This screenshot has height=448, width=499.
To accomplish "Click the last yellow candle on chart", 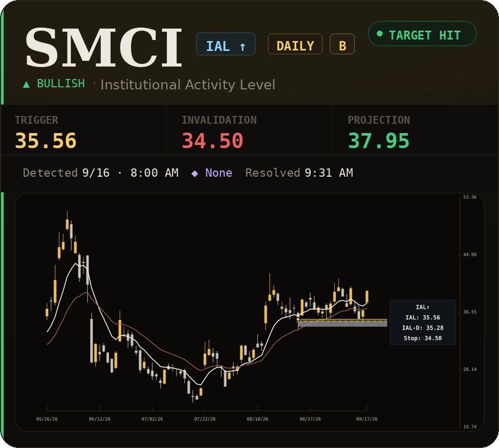I will (x=367, y=296).
